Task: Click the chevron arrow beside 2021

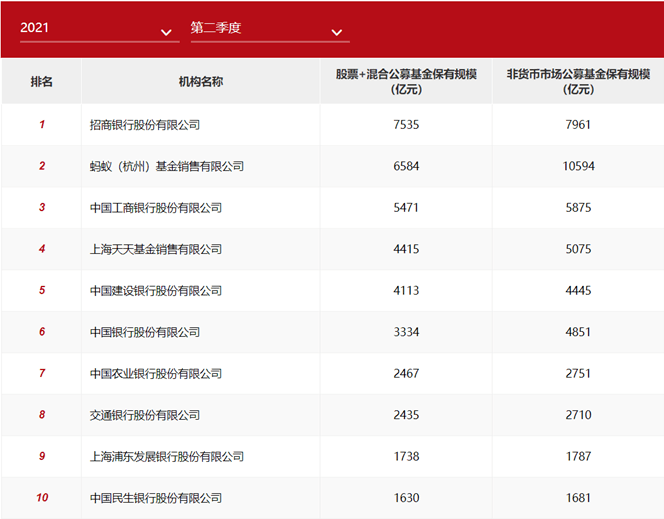Action: coord(166,33)
